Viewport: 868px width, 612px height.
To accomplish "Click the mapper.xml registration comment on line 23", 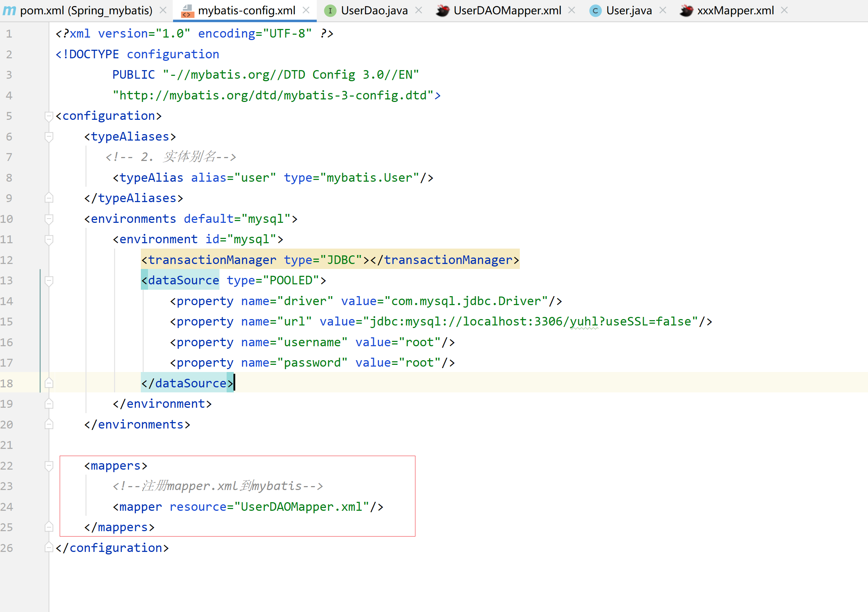I will 218,486.
